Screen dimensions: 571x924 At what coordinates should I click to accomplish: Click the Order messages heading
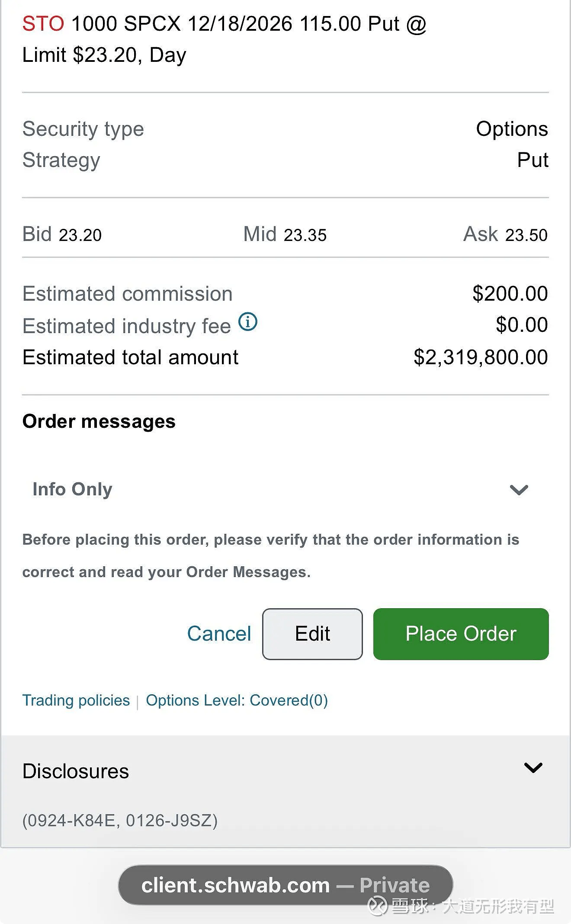pos(99,421)
